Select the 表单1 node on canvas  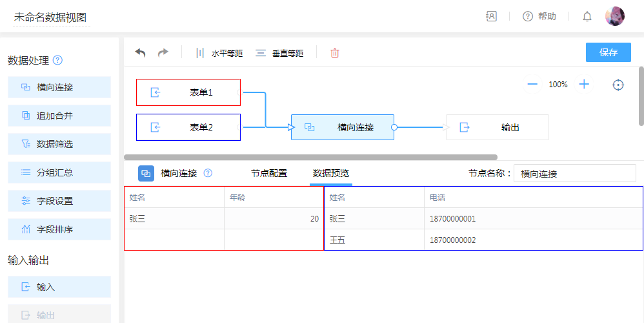tap(188, 92)
